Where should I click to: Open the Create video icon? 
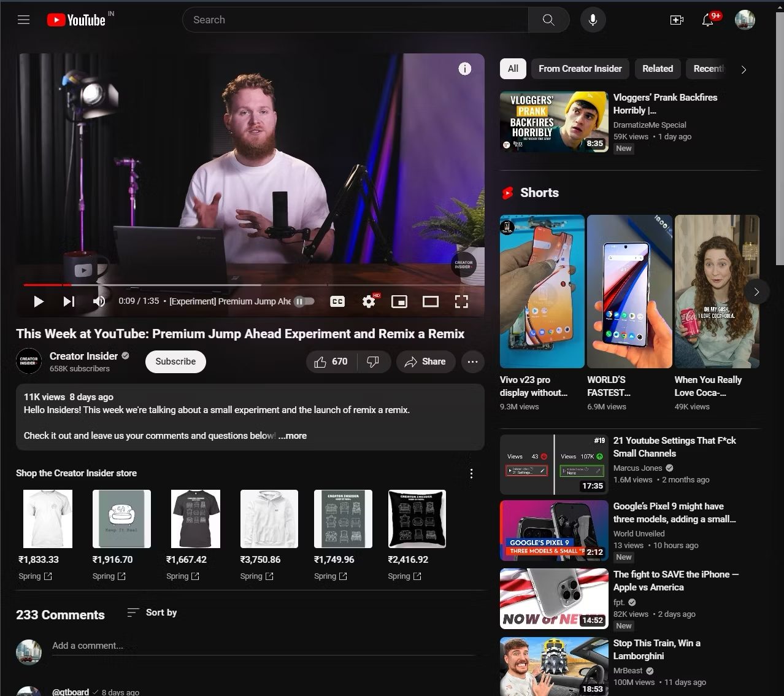(677, 20)
